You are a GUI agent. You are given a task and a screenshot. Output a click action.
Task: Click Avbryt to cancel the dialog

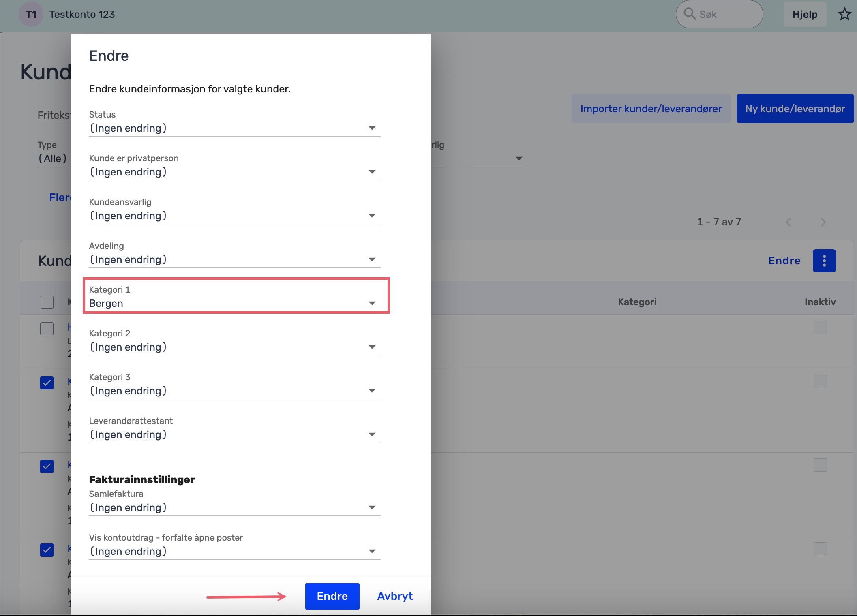coord(395,596)
